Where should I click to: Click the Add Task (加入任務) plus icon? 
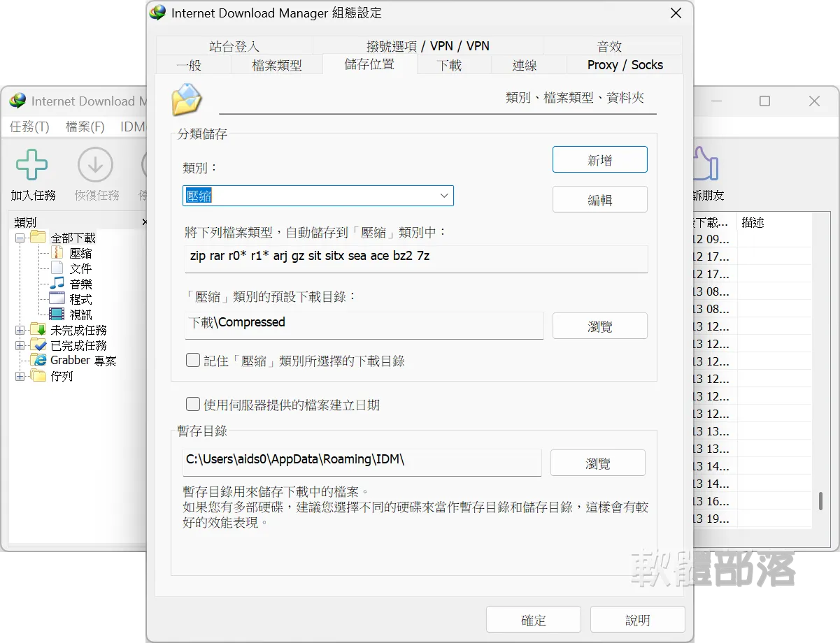point(32,166)
